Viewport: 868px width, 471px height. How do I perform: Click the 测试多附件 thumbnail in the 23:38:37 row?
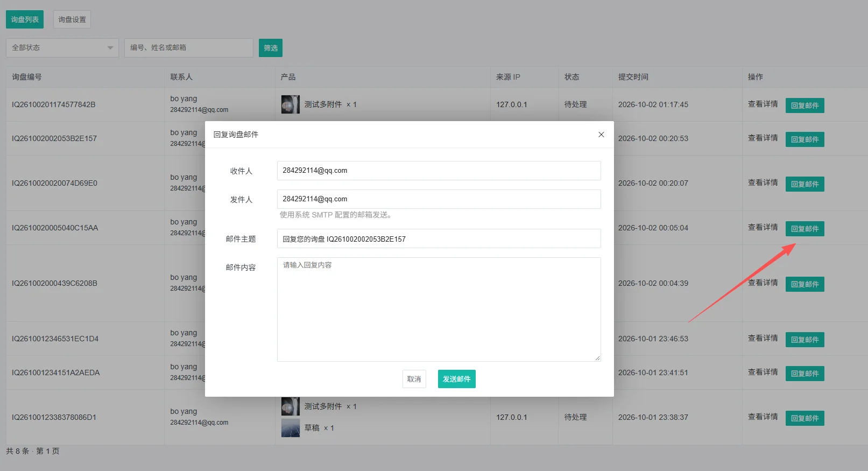(x=291, y=406)
